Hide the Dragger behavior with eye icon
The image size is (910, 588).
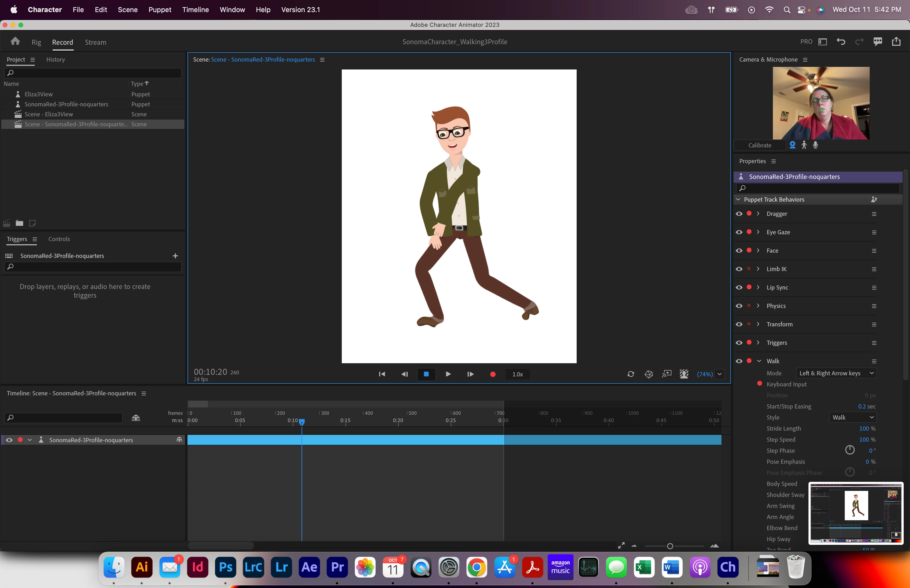(739, 214)
